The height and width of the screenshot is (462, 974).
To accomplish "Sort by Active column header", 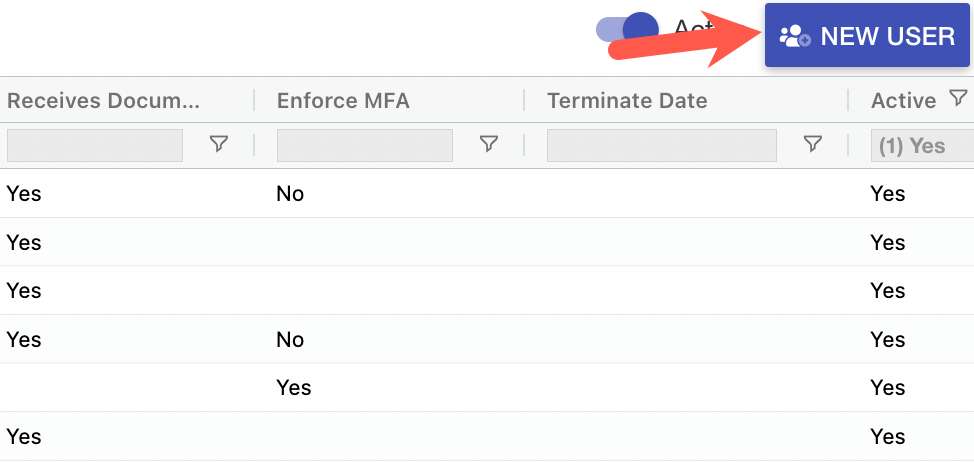I will tap(902, 100).
